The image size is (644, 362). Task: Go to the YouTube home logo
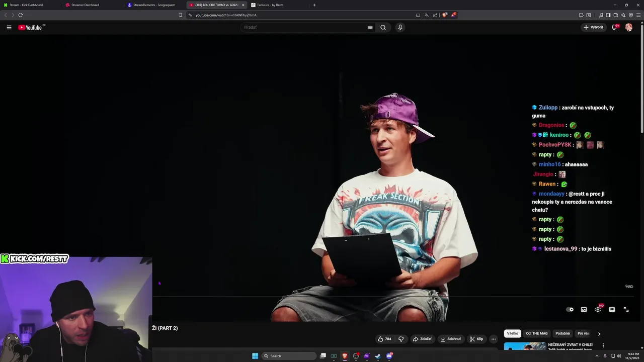point(30,27)
